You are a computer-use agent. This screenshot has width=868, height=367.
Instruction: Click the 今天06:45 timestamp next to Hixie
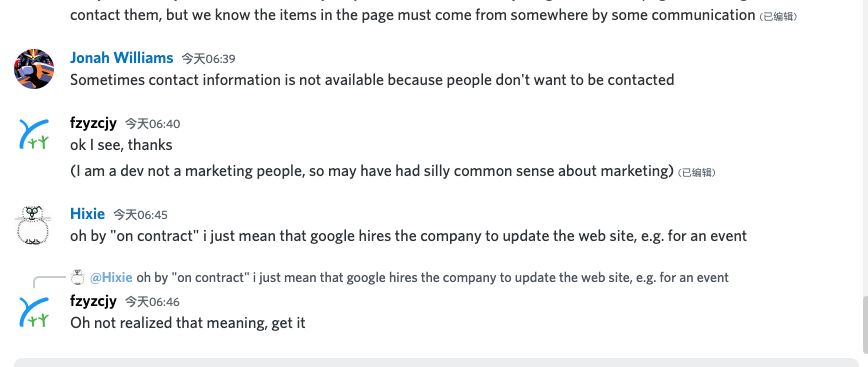(x=141, y=215)
